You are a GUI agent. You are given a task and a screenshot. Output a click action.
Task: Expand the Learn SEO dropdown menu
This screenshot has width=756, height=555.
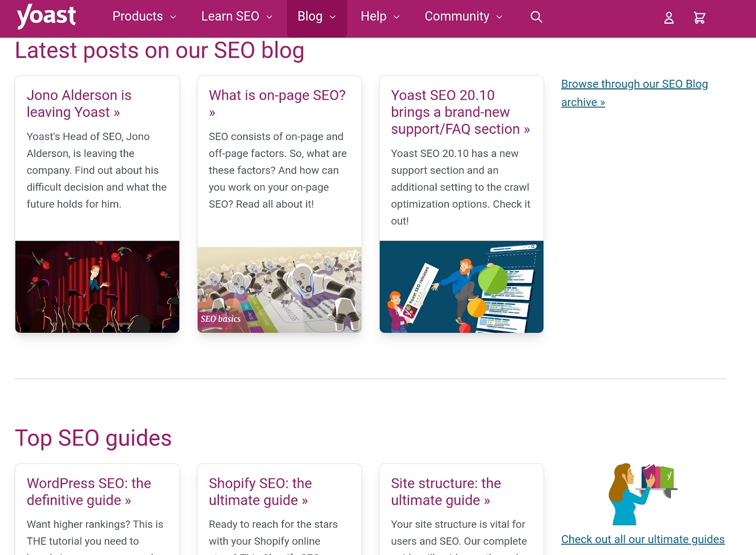pyautogui.click(x=236, y=17)
